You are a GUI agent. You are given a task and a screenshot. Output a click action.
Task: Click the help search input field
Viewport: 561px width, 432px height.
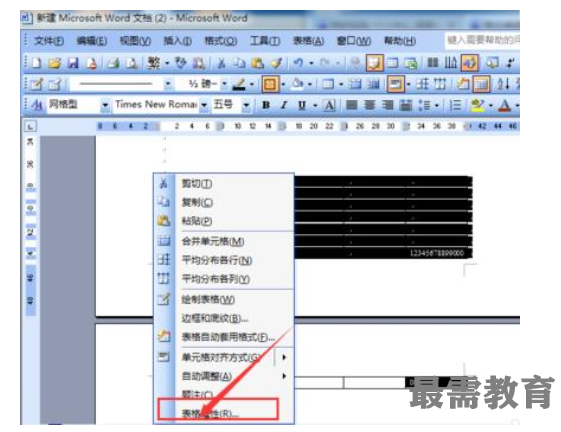coord(482,40)
